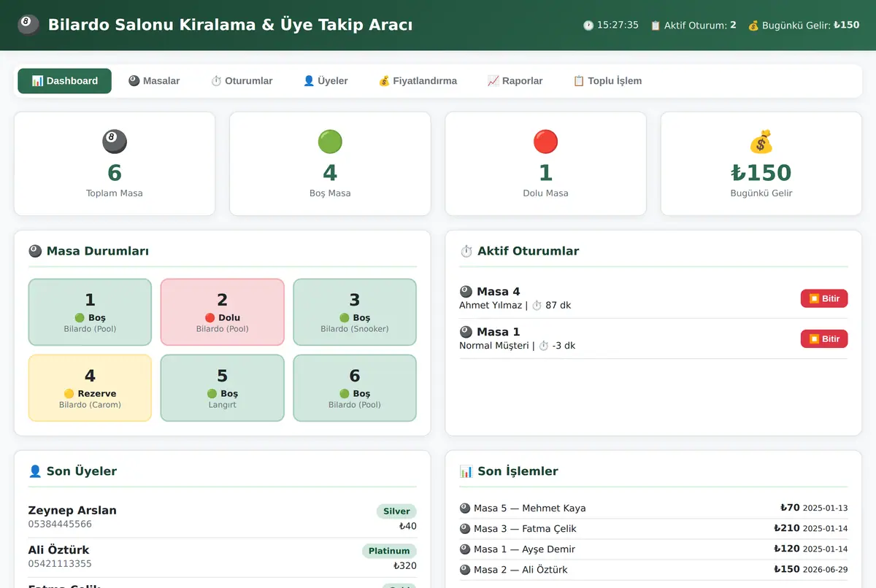Click the Platinum badge for Ali Öztürk

click(x=389, y=551)
